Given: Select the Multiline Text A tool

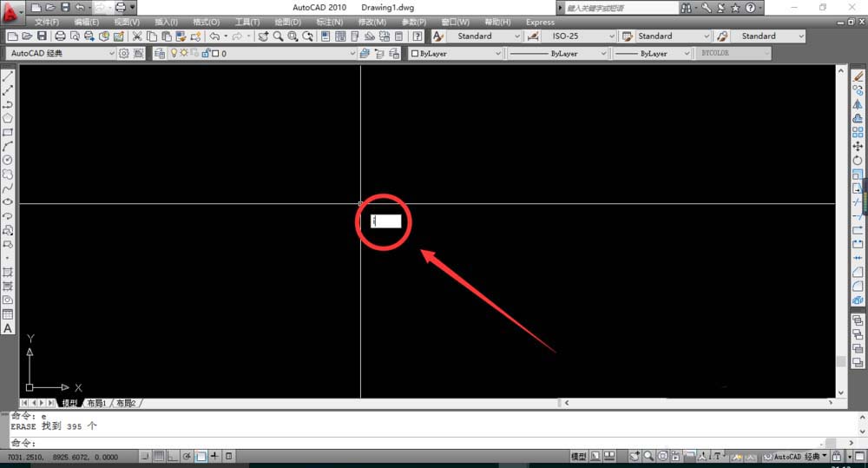Looking at the screenshot, I should pyautogui.click(x=8, y=328).
